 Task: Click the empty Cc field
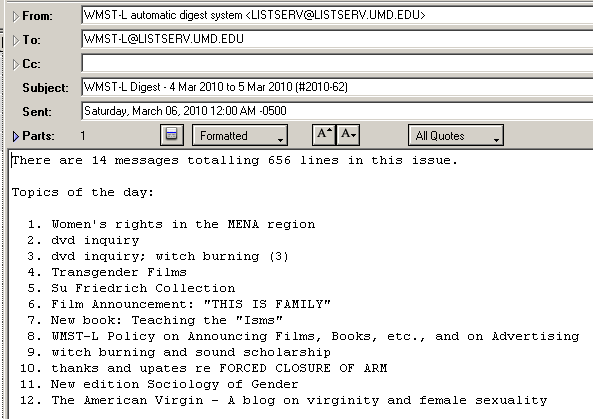tap(337, 63)
